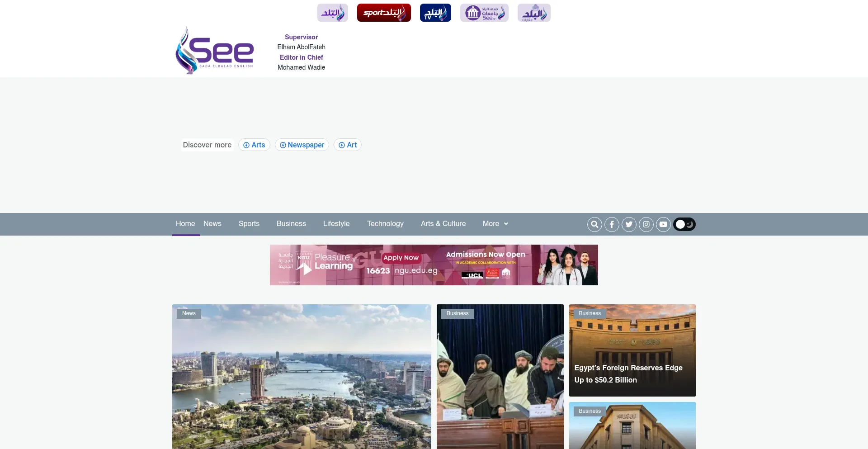Open the blue ElBalad TV logo
Viewport: 868px width, 449px height.
435,13
